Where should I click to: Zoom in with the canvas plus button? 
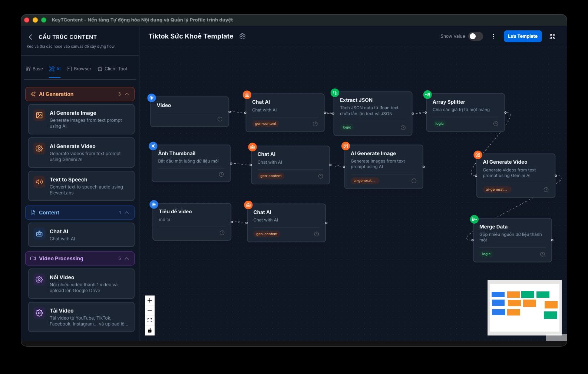click(150, 300)
